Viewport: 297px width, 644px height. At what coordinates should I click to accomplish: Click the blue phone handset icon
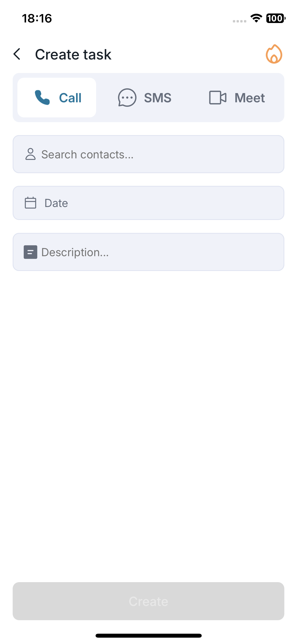point(42,98)
